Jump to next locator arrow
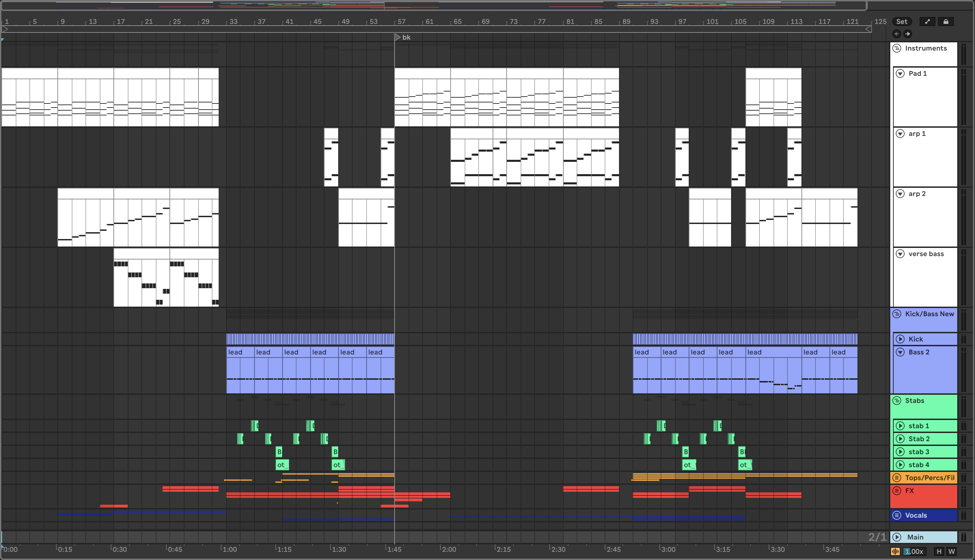 [908, 34]
